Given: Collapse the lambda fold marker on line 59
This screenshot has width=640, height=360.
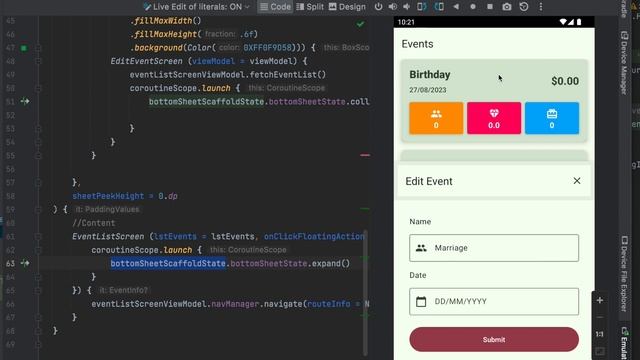Looking at the screenshot, I should 38,209.
